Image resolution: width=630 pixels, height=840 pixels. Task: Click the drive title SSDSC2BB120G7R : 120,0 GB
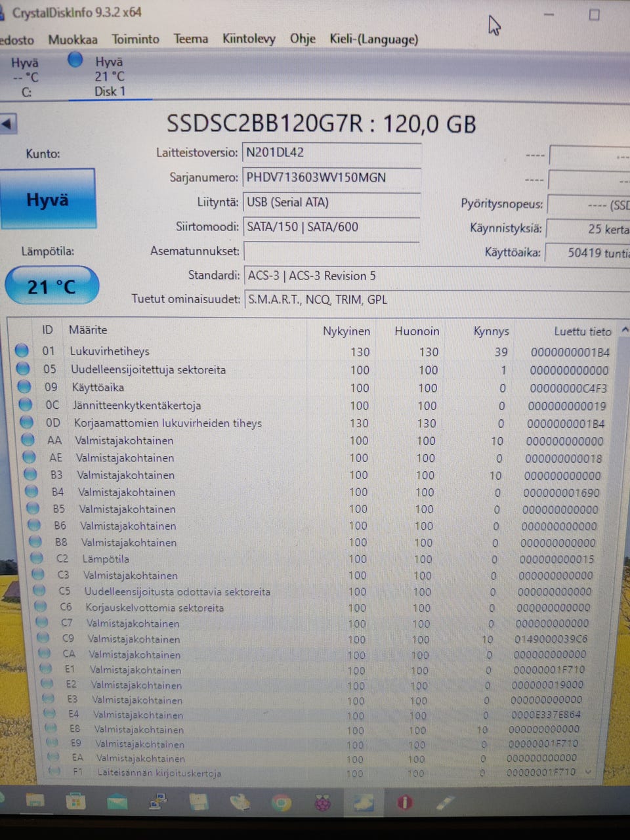coord(321,123)
